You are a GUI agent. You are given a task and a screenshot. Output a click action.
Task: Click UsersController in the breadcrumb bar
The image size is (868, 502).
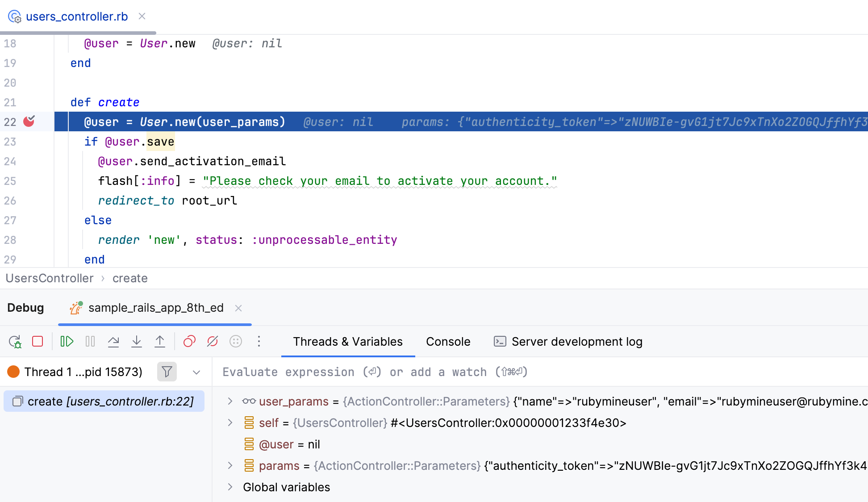coord(50,278)
